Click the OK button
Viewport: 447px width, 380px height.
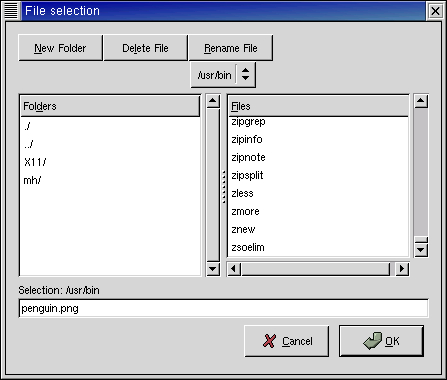pyautogui.click(x=382, y=341)
